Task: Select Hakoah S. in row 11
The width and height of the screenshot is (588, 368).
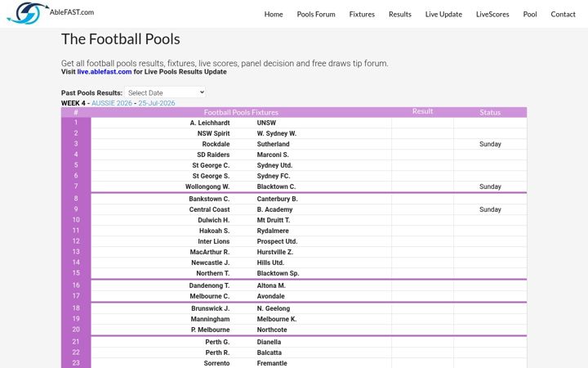Action: (214, 231)
